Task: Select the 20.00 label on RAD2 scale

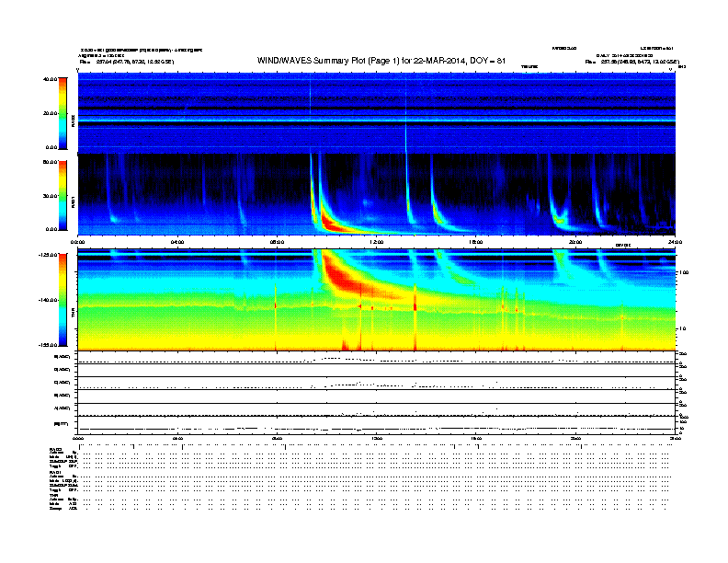Action: (x=50, y=113)
